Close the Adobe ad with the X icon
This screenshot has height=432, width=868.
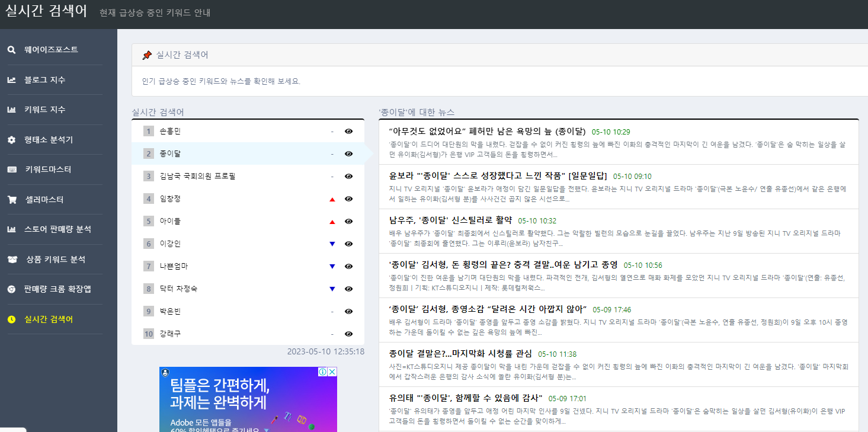tap(332, 372)
